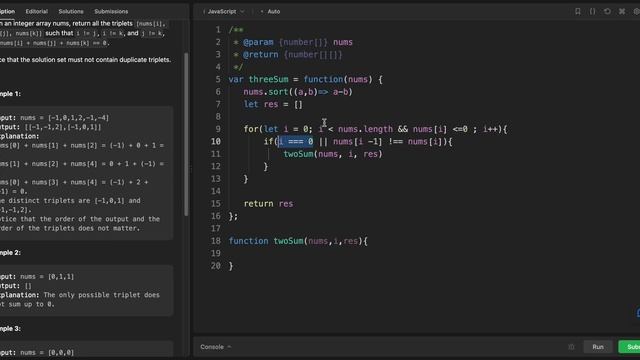Click the small icon left of Run

[x=571, y=347]
